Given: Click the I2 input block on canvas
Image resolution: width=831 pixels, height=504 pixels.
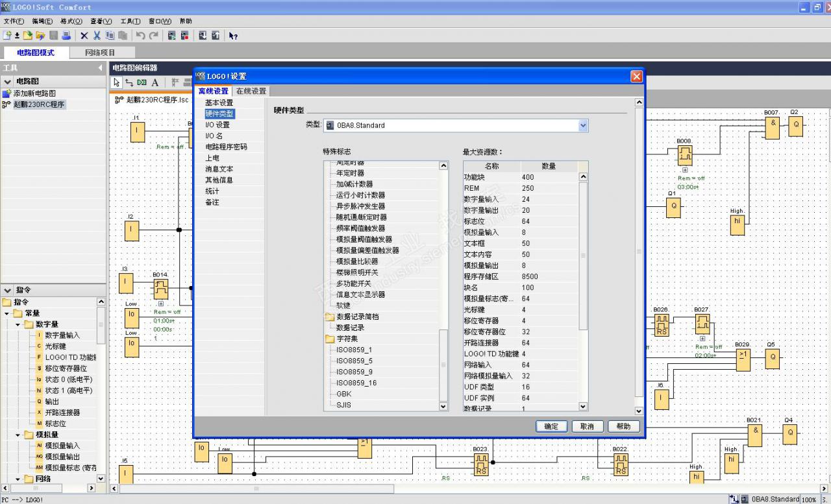Looking at the screenshot, I should [132, 230].
